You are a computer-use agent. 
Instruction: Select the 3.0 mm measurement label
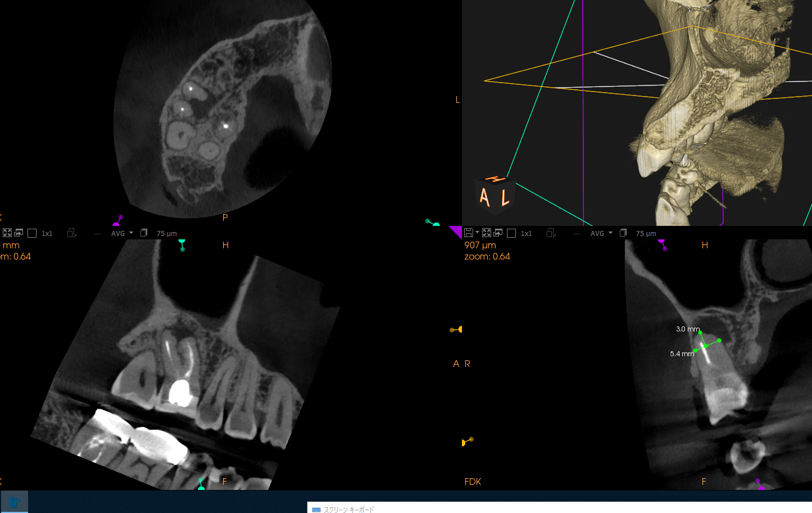(x=687, y=329)
